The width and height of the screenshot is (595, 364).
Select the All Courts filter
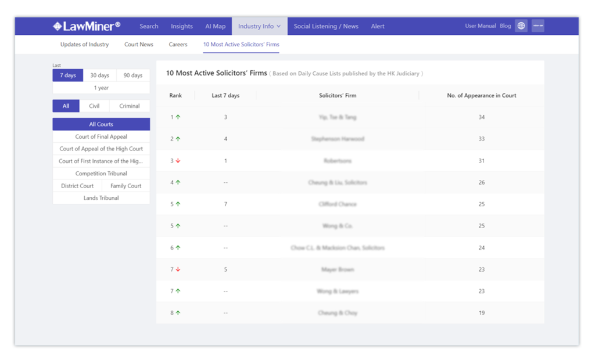tap(101, 124)
